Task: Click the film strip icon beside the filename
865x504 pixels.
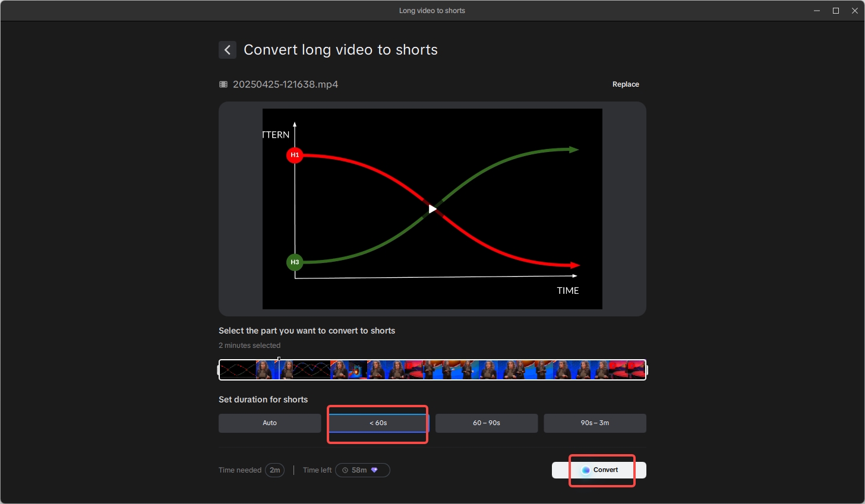Action: 223,84
